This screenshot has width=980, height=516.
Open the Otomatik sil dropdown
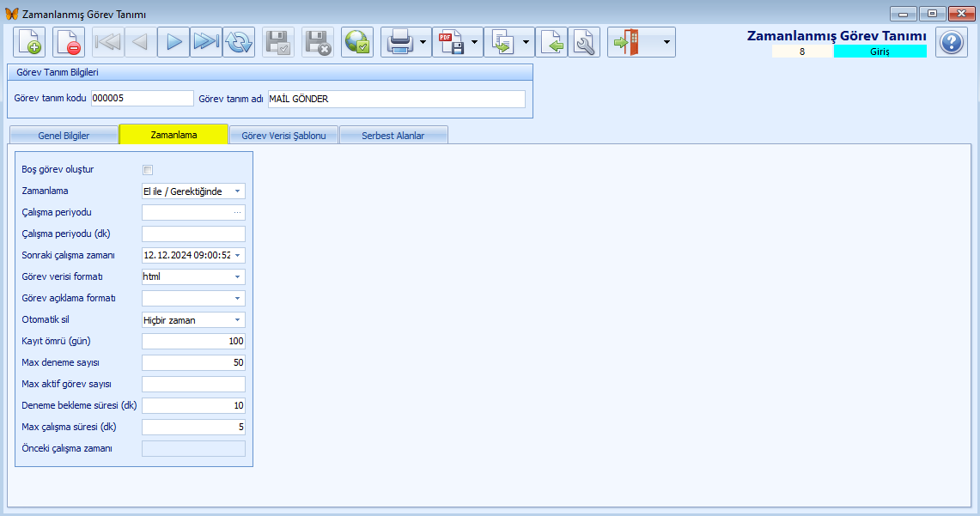(x=238, y=320)
